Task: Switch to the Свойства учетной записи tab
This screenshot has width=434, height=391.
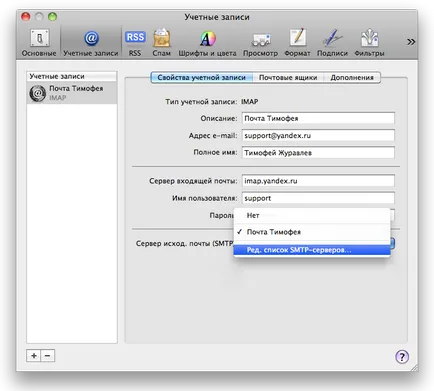Action: coord(202,77)
